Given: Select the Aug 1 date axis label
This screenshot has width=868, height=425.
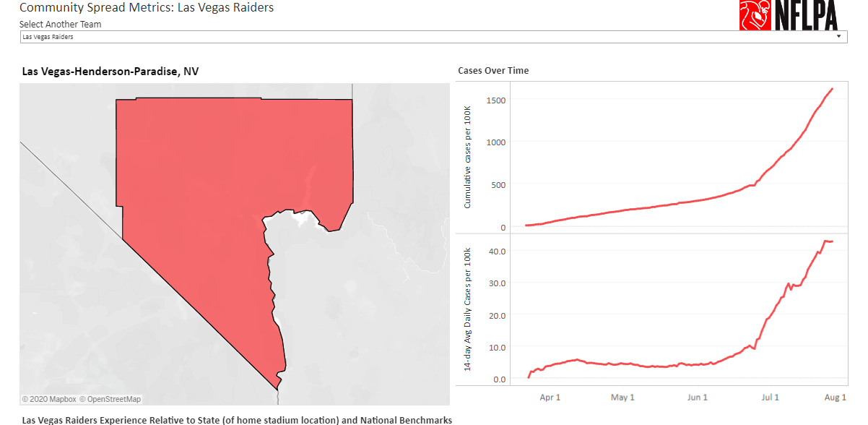Looking at the screenshot, I should pos(835,398).
